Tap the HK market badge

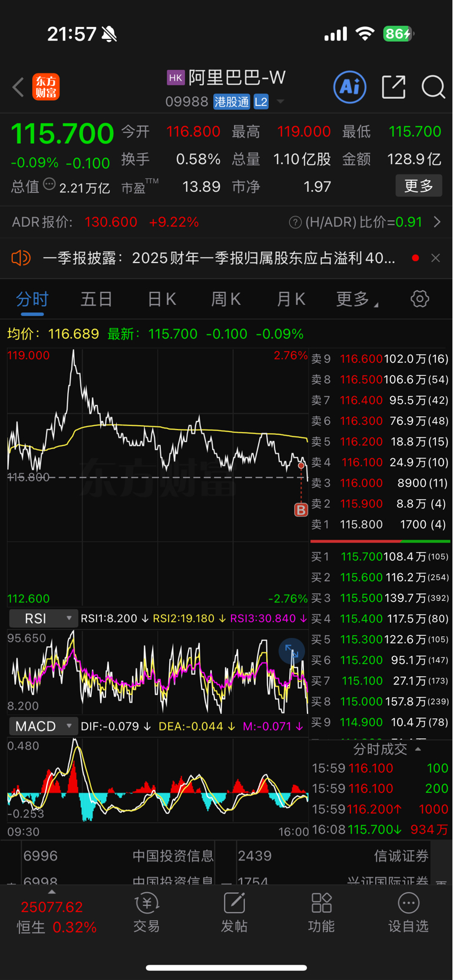point(176,78)
